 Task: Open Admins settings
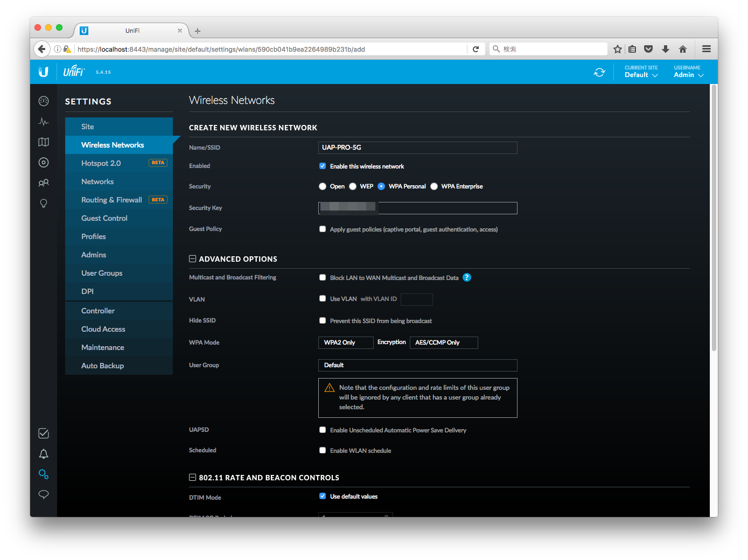119,255
